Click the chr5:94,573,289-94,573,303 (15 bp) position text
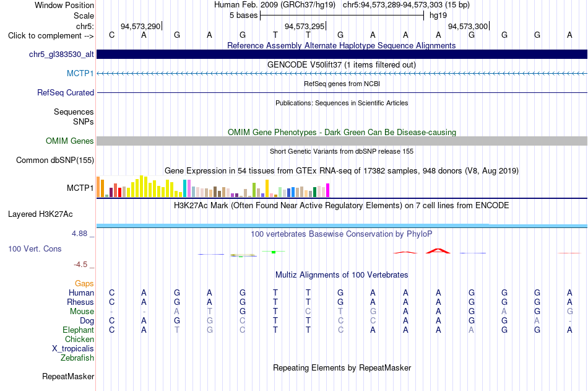 pyautogui.click(x=406, y=5)
